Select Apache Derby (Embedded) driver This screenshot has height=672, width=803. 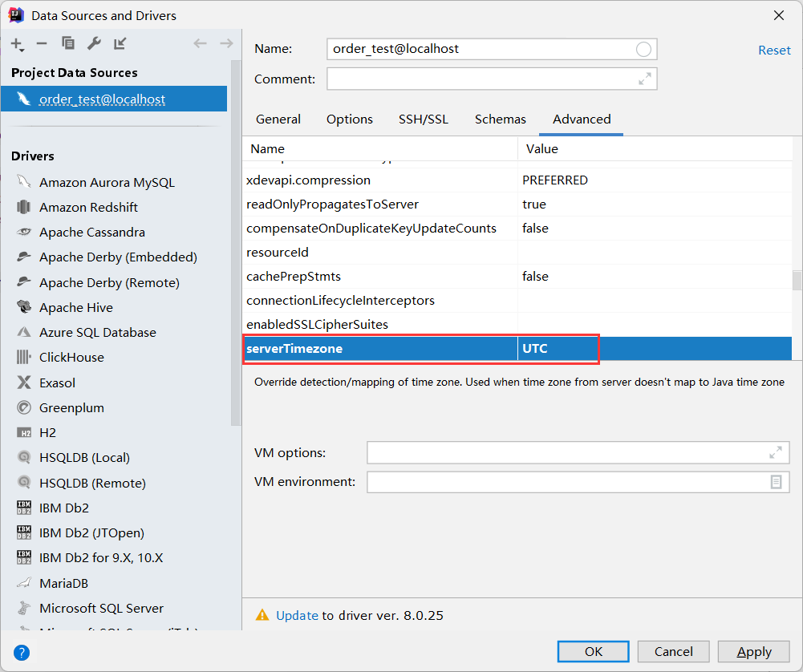(x=118, y=257)
